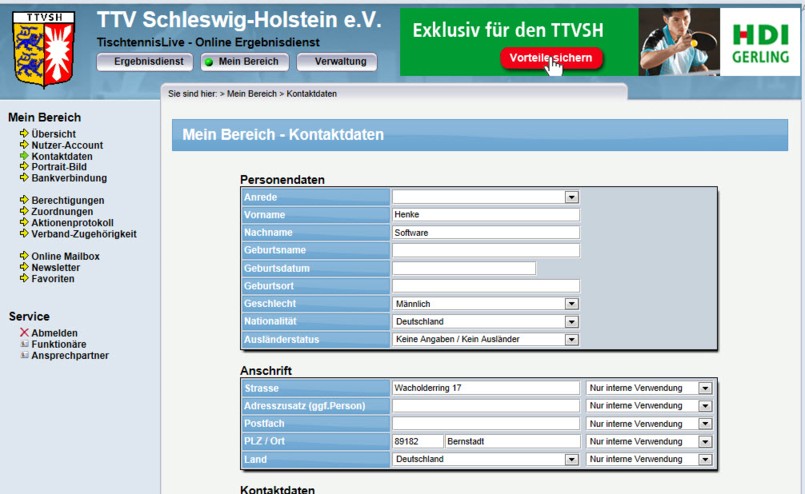Screen dimensions: 805x494
Task: Click into the Vorname text field
Action: click(486, 215)
